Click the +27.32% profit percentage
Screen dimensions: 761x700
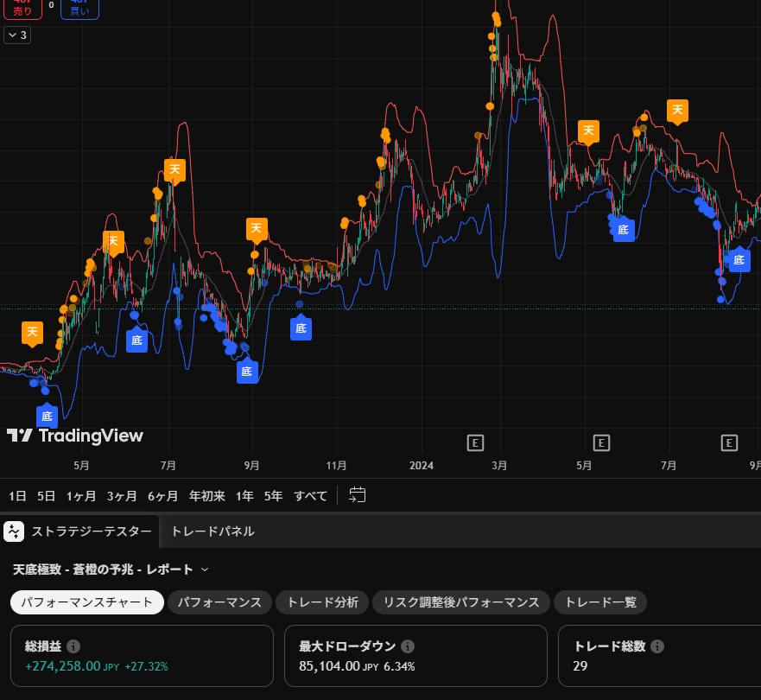pyautogui.click(x=146, y=666)
